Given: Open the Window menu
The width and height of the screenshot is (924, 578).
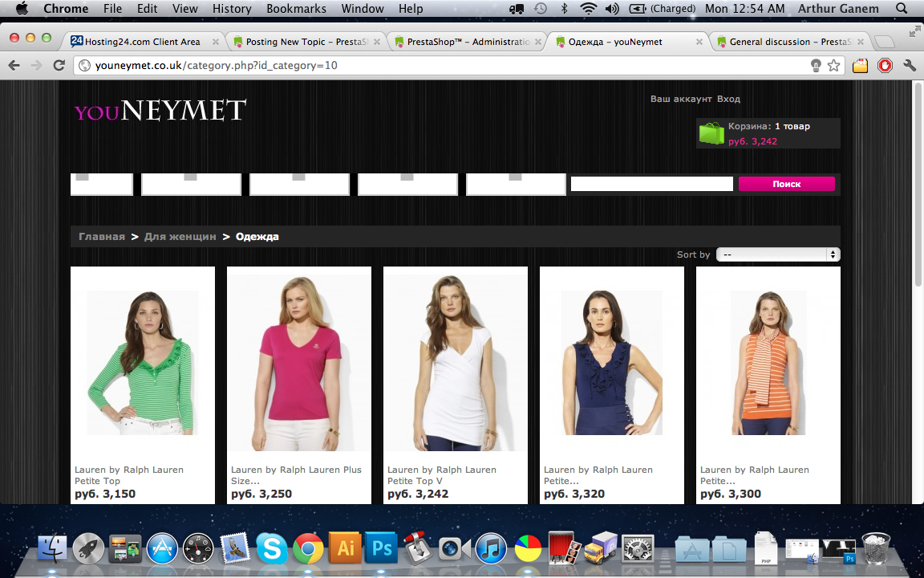Looking at the screenshot, I should coord(363,8).
